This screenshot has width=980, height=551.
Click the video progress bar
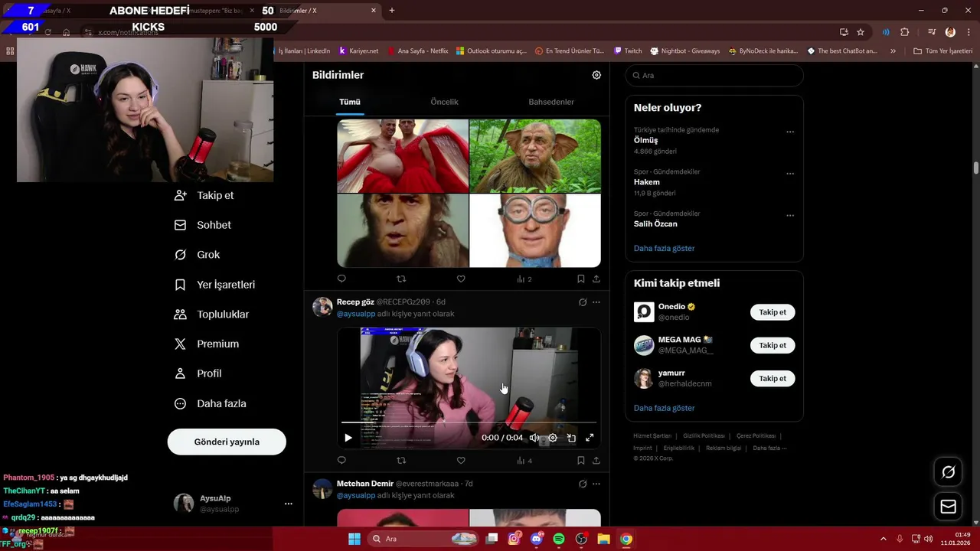click(x=469, y=422)
